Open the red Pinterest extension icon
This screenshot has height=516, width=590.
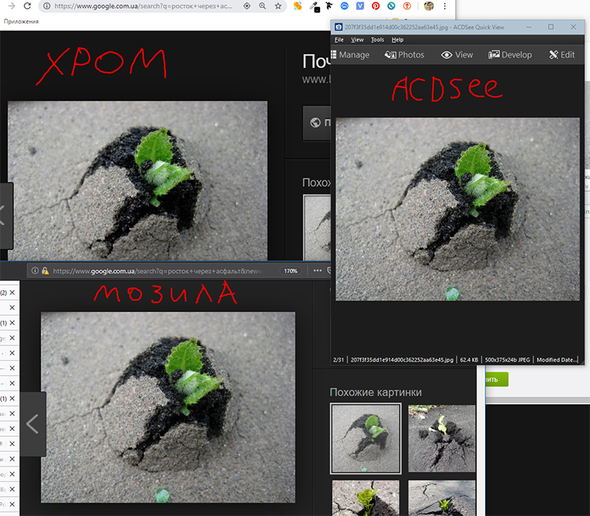pyautogui.click(x=376, y=6)
